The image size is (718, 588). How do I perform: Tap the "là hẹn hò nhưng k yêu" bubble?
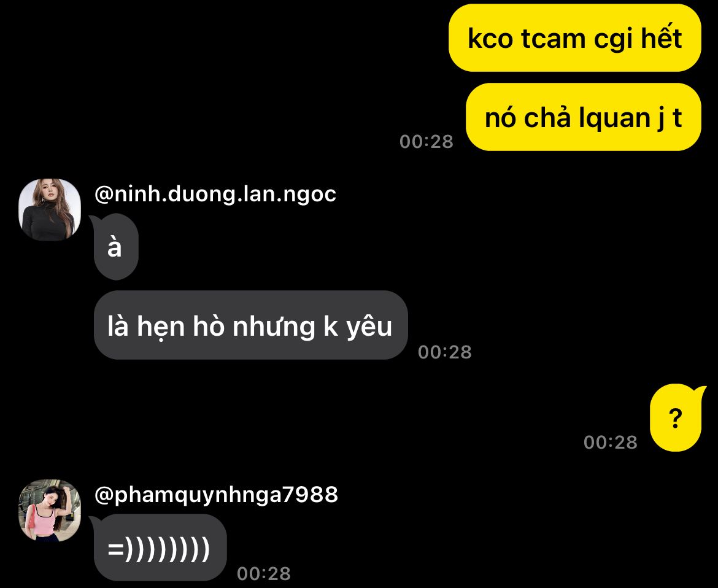point(250,325)
